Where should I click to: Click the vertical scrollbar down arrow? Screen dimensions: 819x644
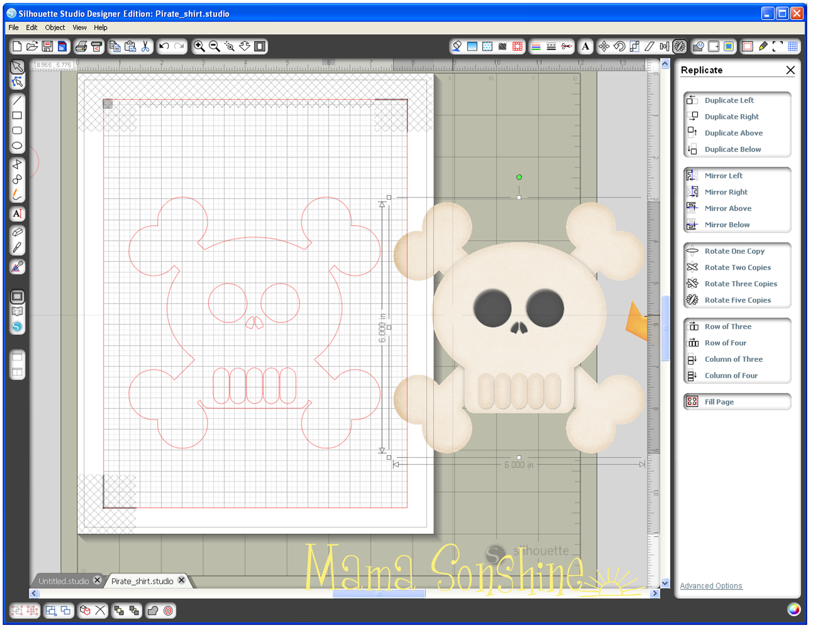point(665,583)
